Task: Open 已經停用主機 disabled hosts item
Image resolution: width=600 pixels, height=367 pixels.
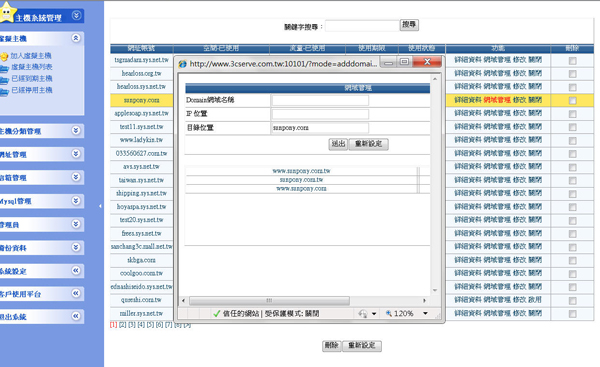Action: coord(32,90)
